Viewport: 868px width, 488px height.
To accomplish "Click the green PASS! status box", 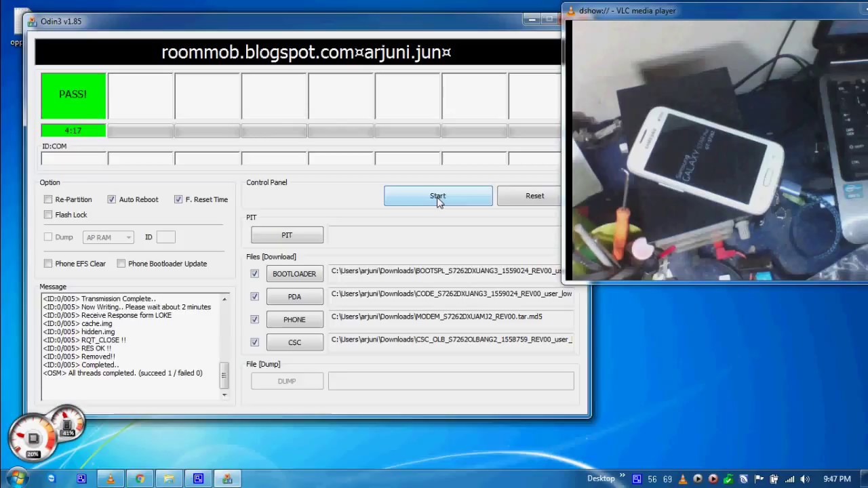I will (x=73, y=96).
